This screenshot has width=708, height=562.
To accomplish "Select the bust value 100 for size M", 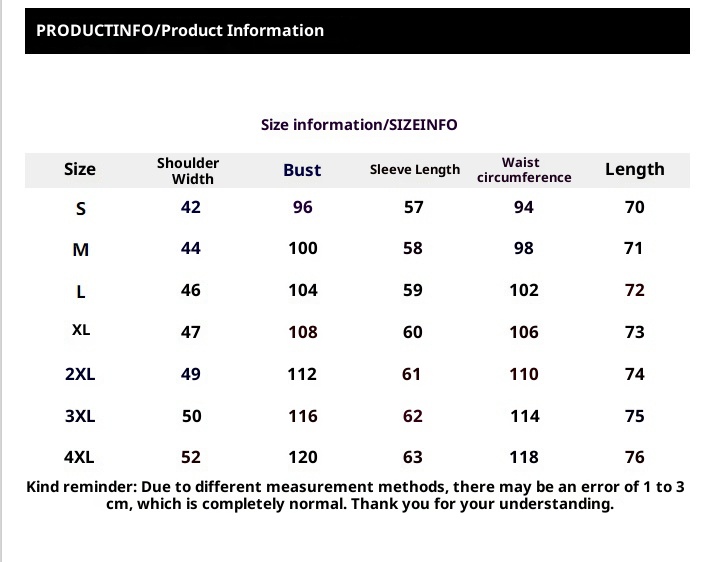I will point(302,248).
